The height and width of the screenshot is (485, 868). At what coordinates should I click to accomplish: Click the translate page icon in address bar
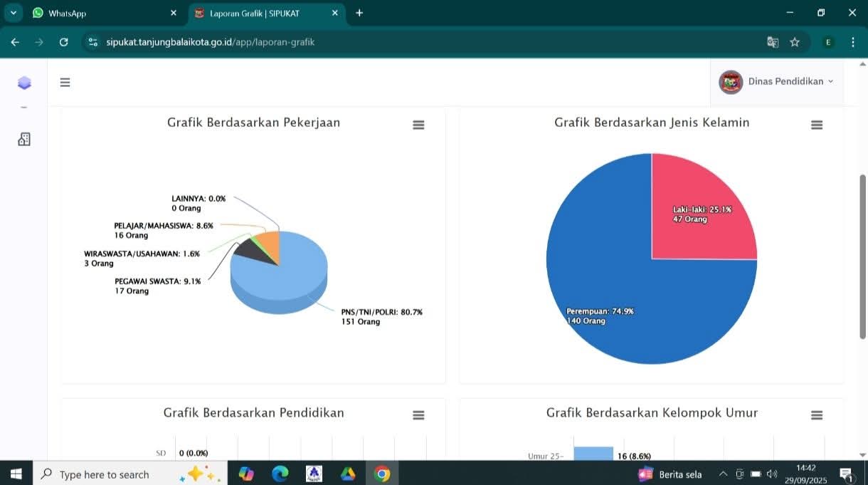point(773,42)
